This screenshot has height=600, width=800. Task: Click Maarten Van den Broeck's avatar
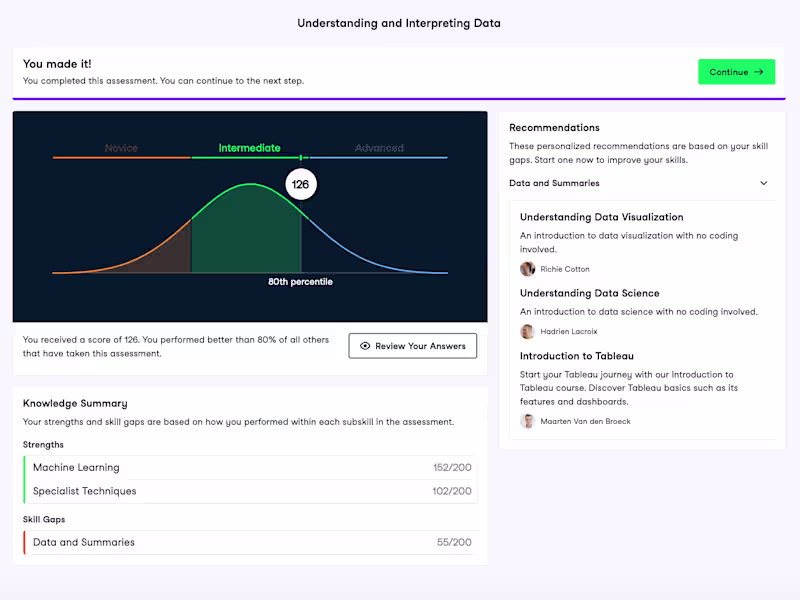528,421
